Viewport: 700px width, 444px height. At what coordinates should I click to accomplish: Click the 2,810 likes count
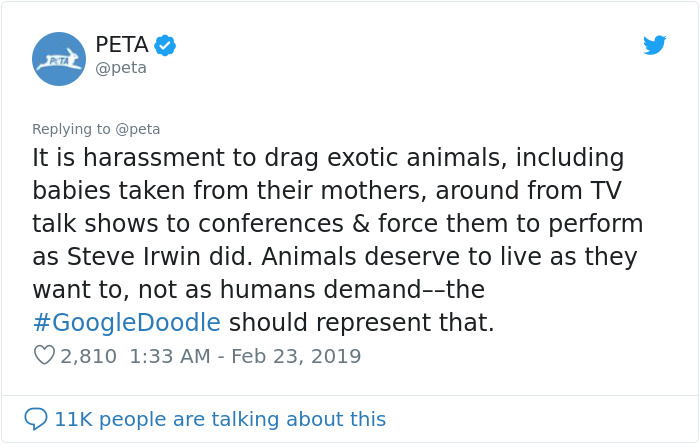tap(89, 356)
